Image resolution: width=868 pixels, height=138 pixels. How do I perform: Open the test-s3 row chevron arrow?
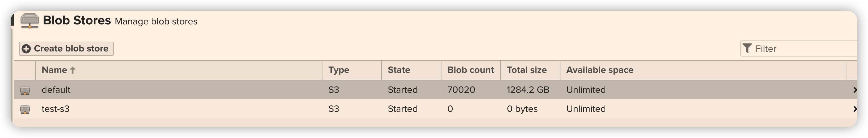tap(855, 109)
